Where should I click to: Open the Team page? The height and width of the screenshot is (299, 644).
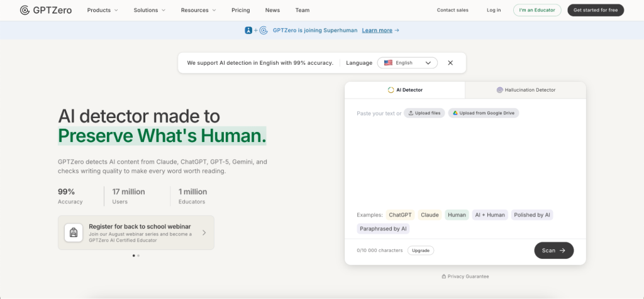pyautogui.click(x=303, y=10)
